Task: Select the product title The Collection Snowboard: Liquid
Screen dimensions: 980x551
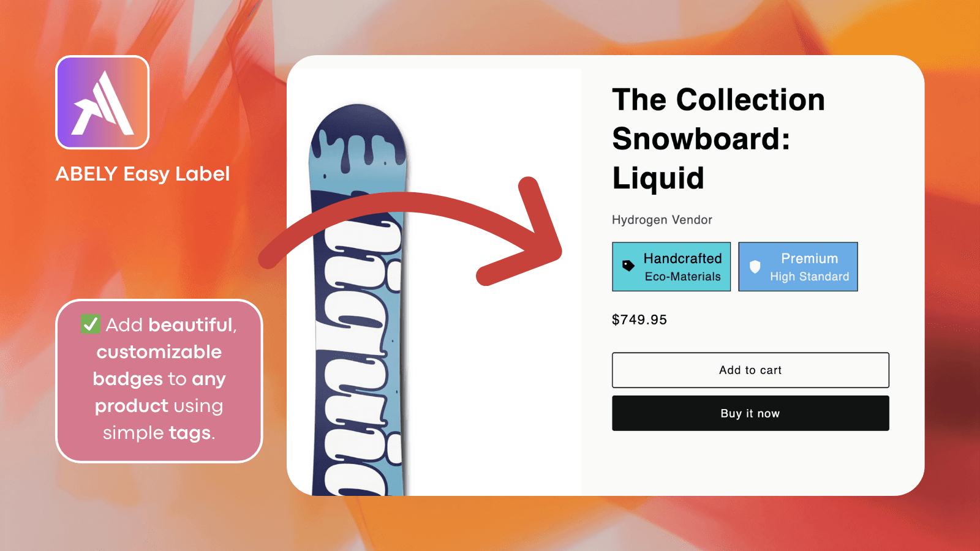Action: (718, 138)
